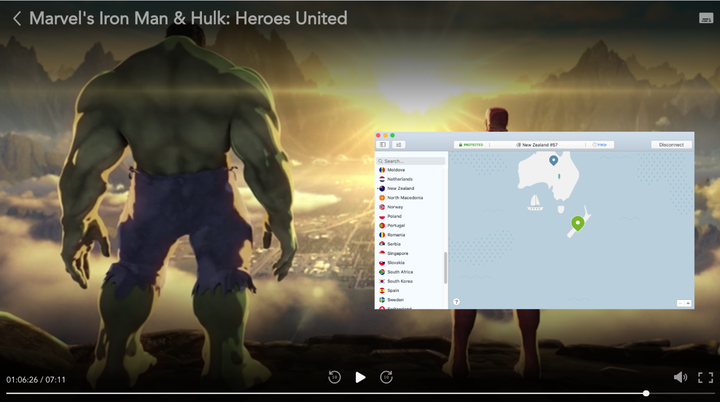Rewind the video 10 seconds

[334, 377]
